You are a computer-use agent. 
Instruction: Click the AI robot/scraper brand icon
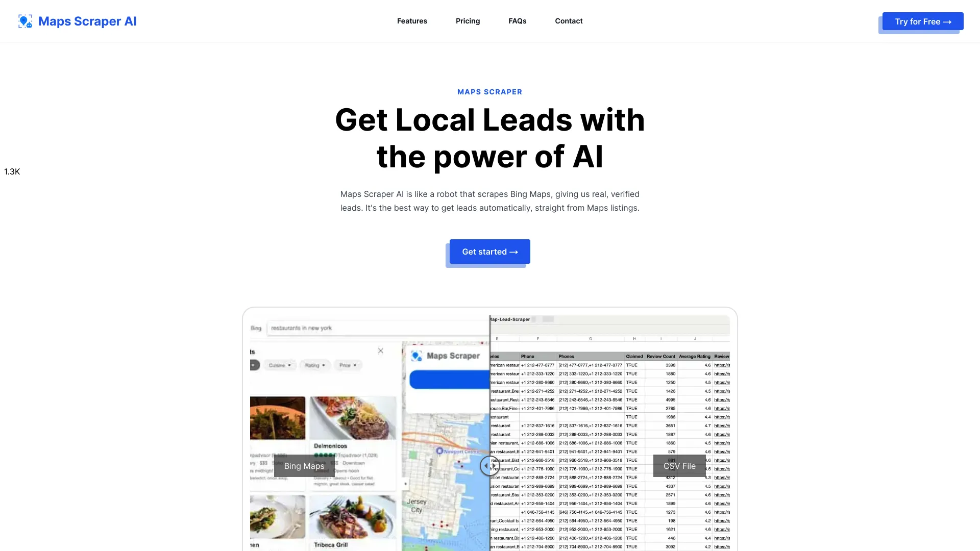pos(24,21)
